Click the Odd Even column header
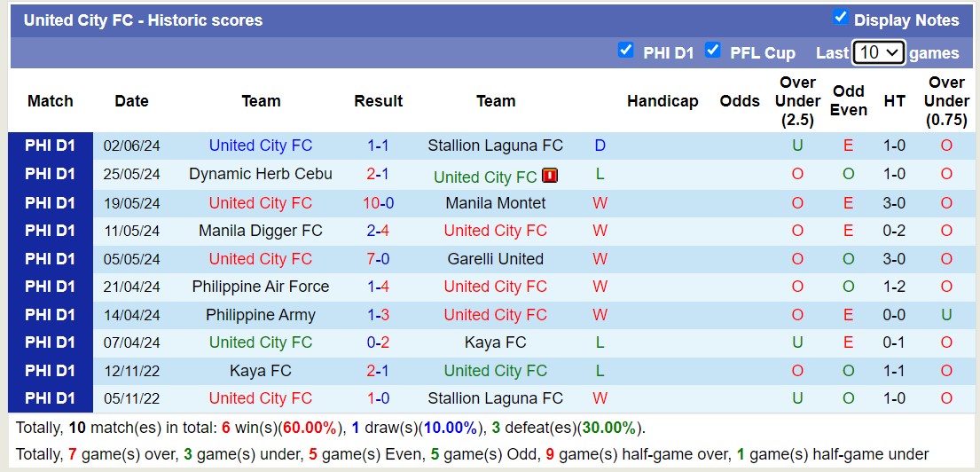The image size is (980, 472). 849,101
